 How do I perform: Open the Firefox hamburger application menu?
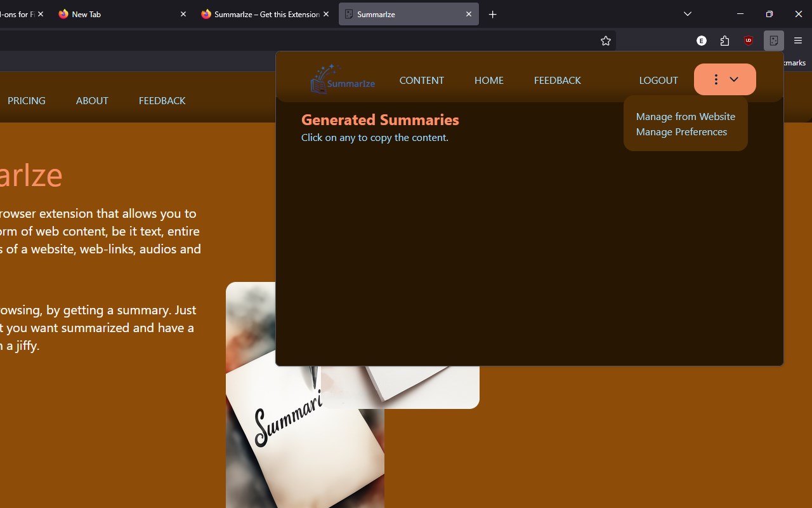point(798,41)
